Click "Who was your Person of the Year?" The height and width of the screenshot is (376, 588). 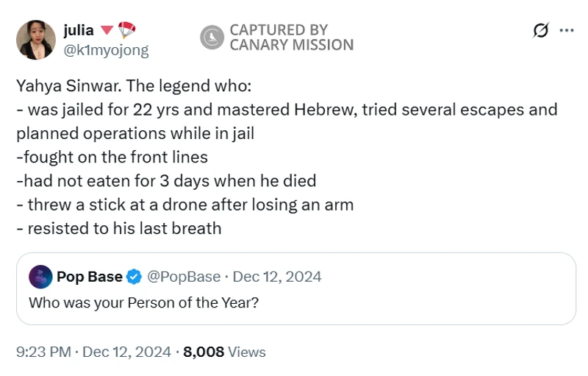(143, 302)
